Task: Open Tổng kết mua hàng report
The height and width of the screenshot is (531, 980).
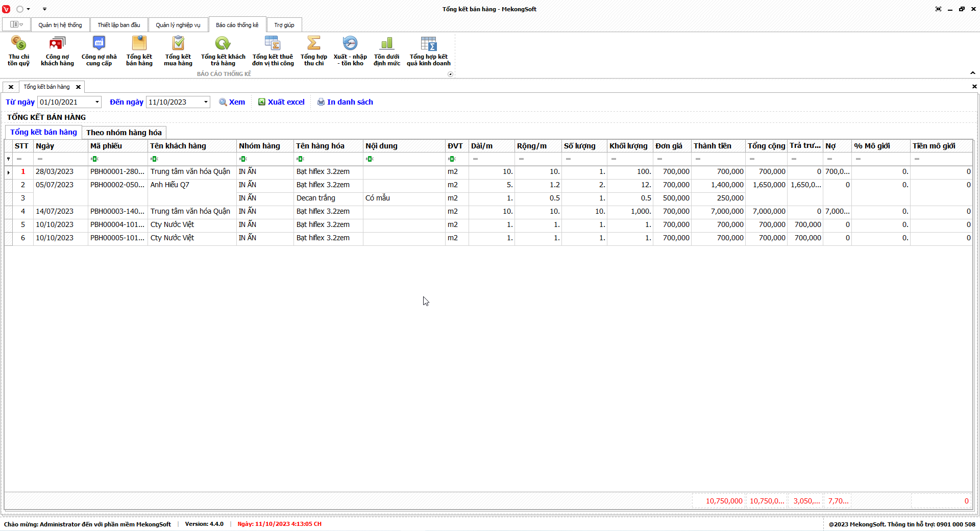Action: (178, 51)
